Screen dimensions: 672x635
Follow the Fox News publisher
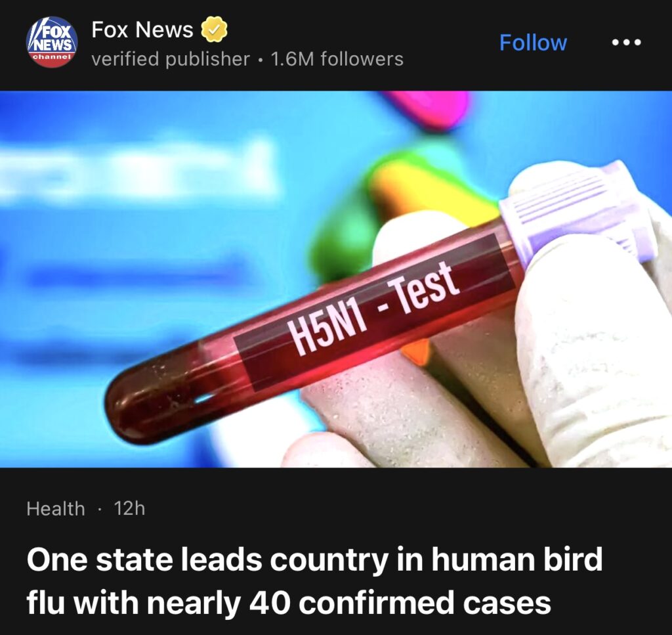coord(533,43)
